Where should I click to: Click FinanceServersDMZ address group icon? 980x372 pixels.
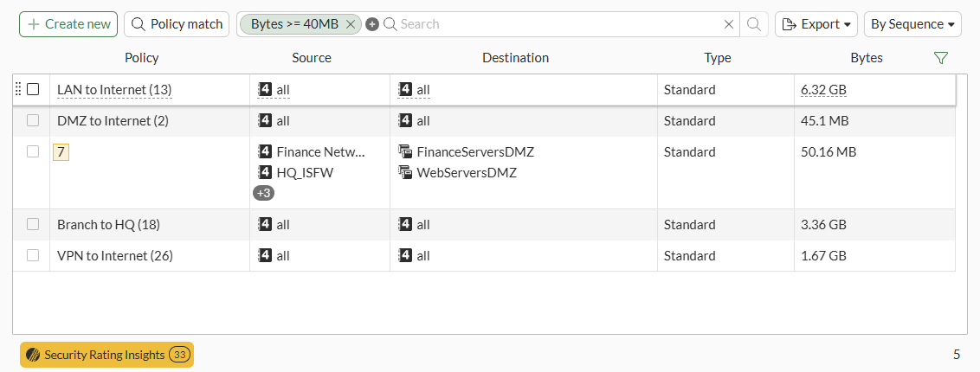click(404, 151)
